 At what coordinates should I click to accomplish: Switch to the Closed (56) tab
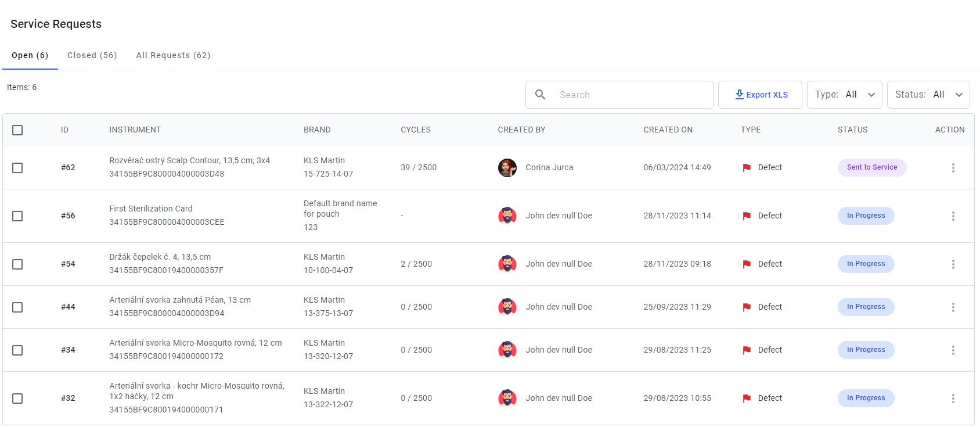pyautogui.click(x=92, y=55)
